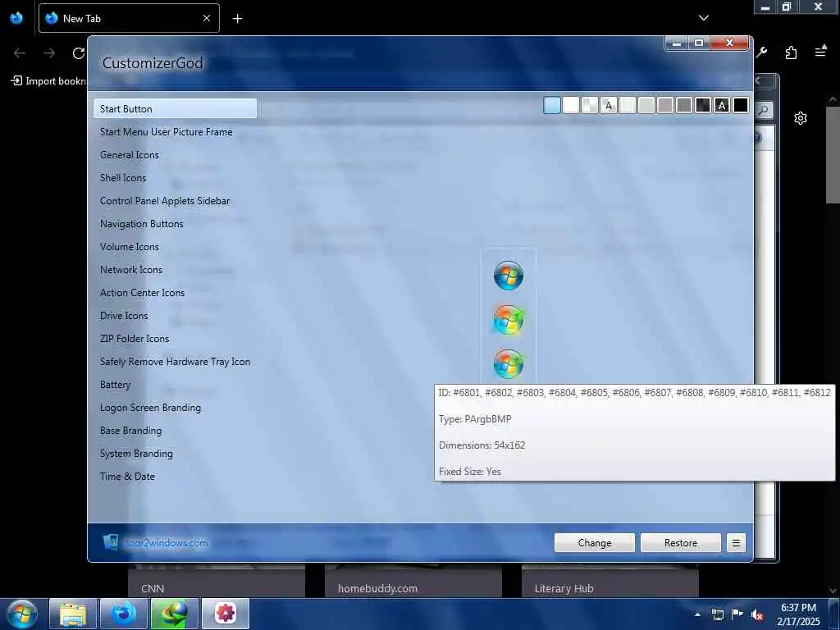The image size is (840, 630).
Task: Open the General Icons category
Action: tap(175, 155)
